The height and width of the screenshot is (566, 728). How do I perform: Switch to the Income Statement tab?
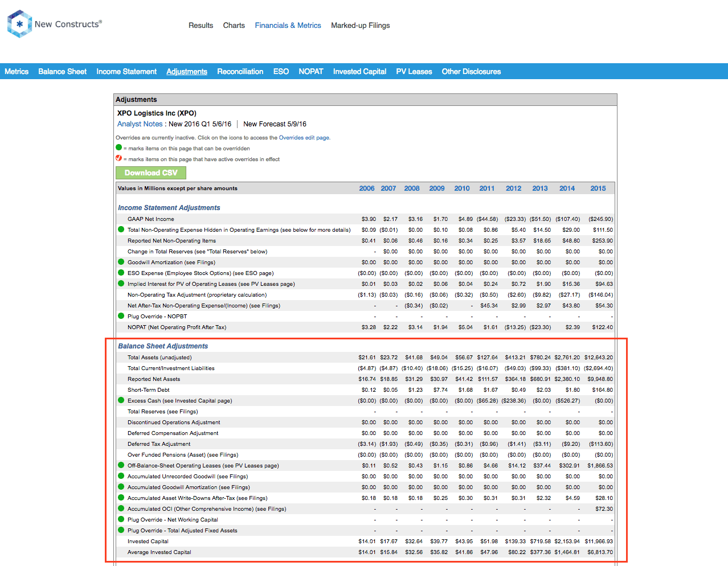[x=126, y=72]
